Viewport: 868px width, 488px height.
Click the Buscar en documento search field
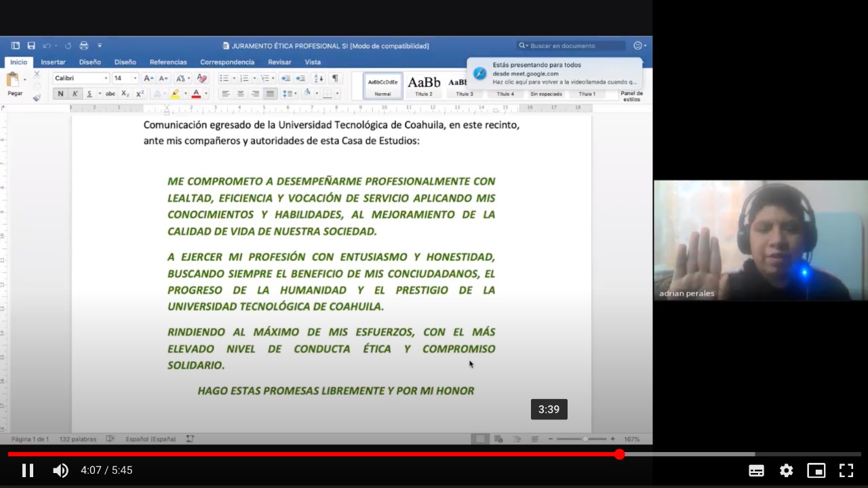(x=576, y=45)
